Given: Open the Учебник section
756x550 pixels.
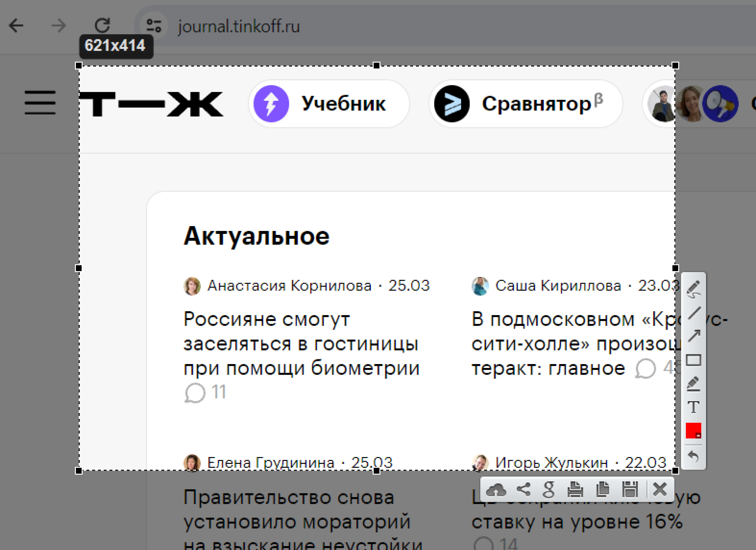Looking at the screenshot, I should point(329,103).
